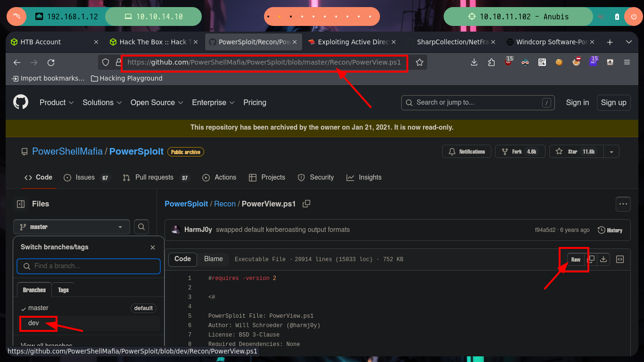Open the cookie editor extension
This screenshot has width=644, height=362.
[559, 62]
